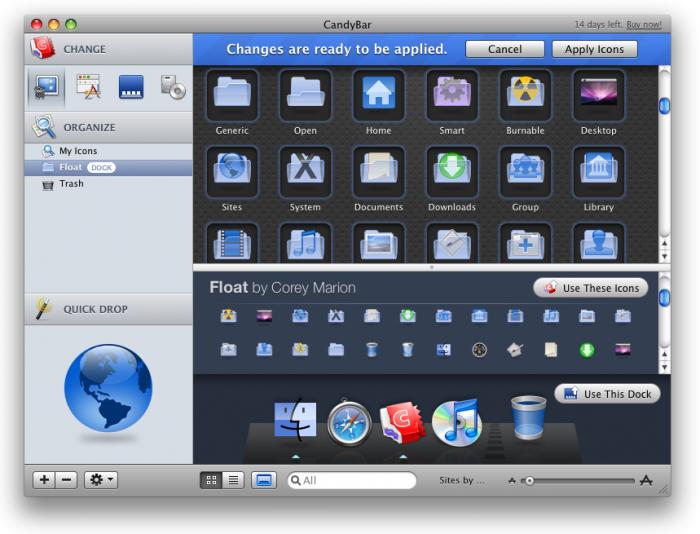Select the Library folder icon
Screen dimensions: 700x534
(598, 171)
